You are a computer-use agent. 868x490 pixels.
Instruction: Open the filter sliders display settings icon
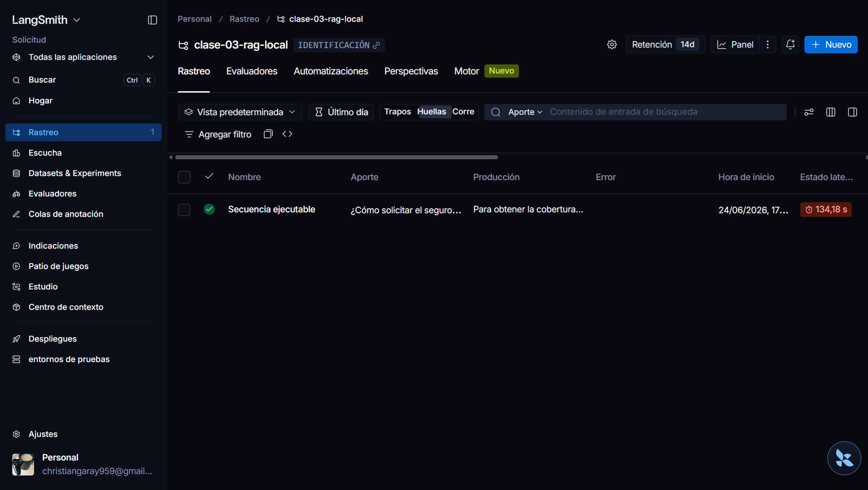click(x=809, y=112)
